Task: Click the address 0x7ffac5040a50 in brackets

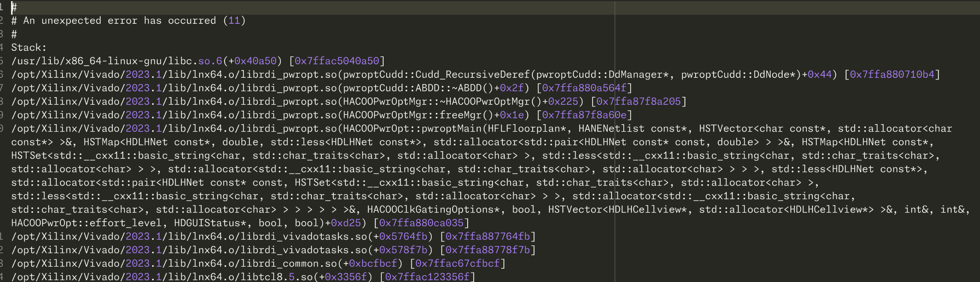Action: tap(337, 61)
